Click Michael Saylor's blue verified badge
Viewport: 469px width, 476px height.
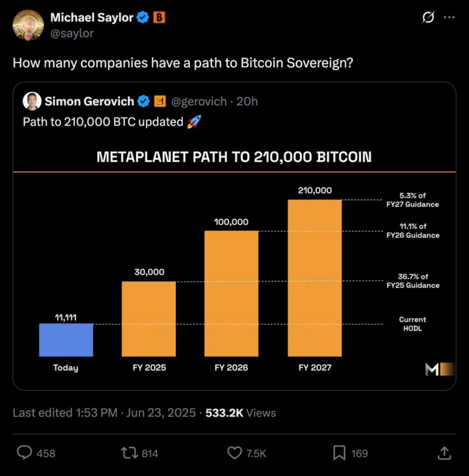[x=143, y=18]
